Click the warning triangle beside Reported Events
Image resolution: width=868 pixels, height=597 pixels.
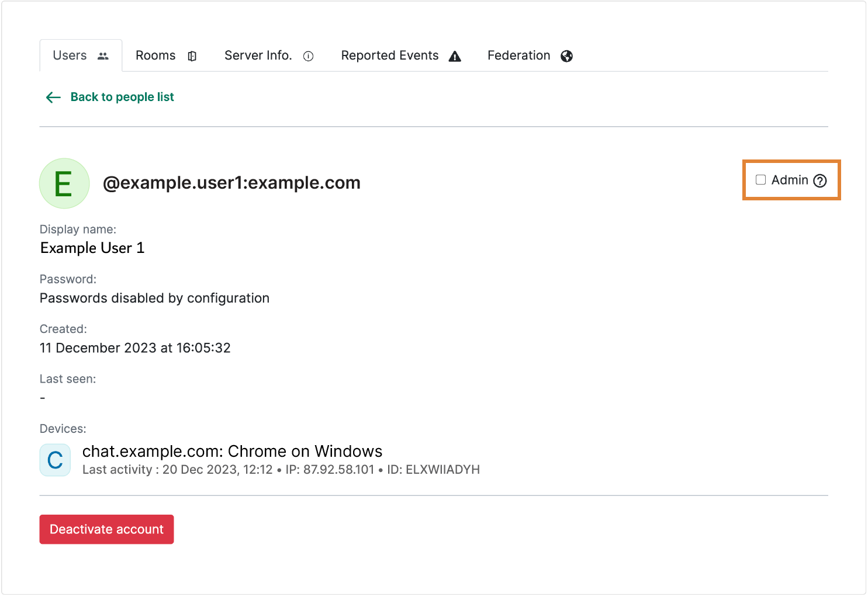click(x=455, y=56)
